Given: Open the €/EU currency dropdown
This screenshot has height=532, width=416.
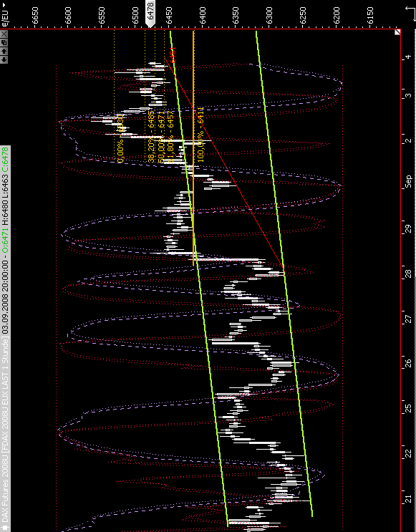Looking at the screenshot, I should click(x=5, y=14).
